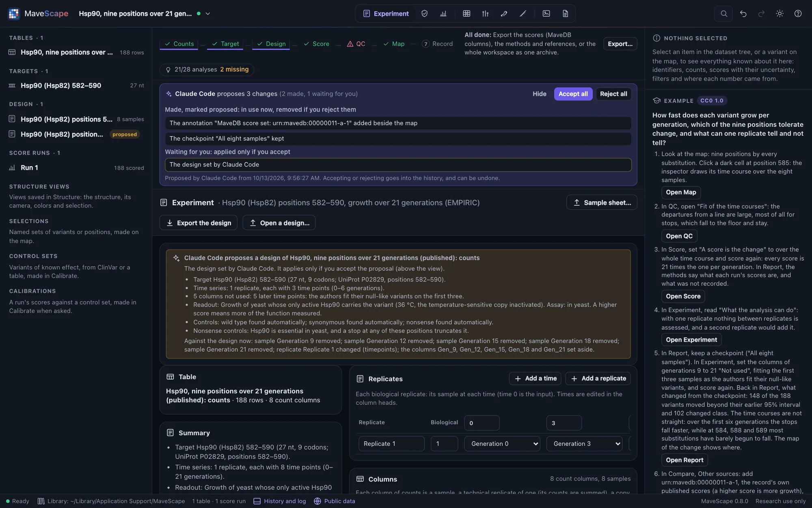812x508 pixels.
Task: Reject all proposed changes
Action: tap(613, 94)
